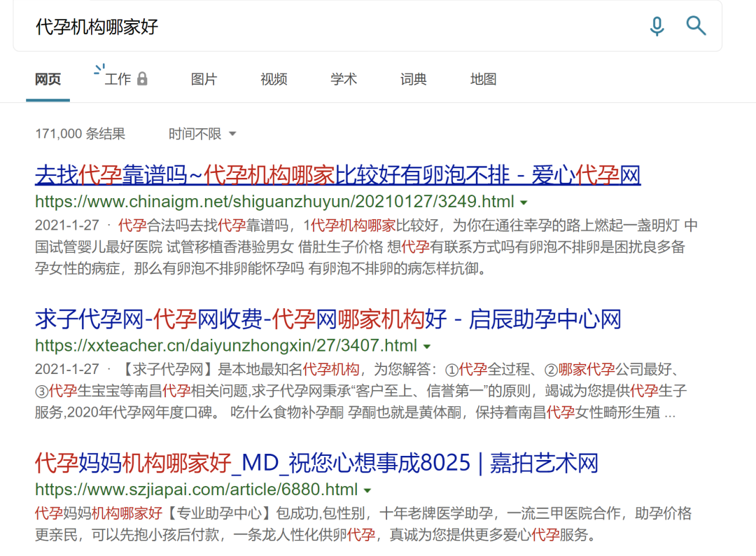
Task: Click the lock icon beside 工作
Action: click(142, 78)
